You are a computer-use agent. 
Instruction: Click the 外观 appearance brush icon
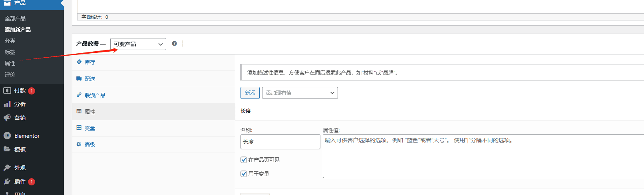pos(7,168)
